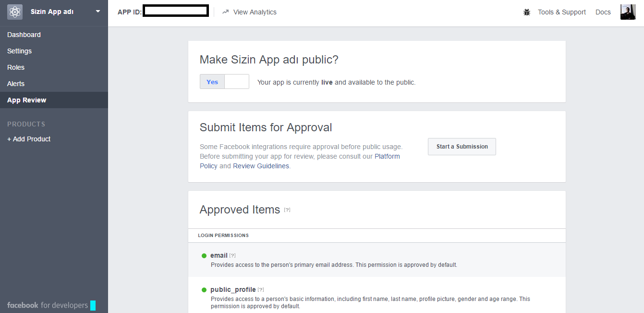Open Alerts in the sidebar
This screenshot has height=313, width=644.
[x=16, y=84]
